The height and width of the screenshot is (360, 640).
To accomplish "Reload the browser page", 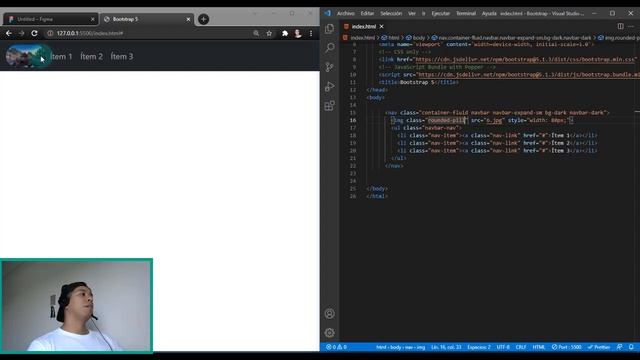I will (x=34, y=33).
